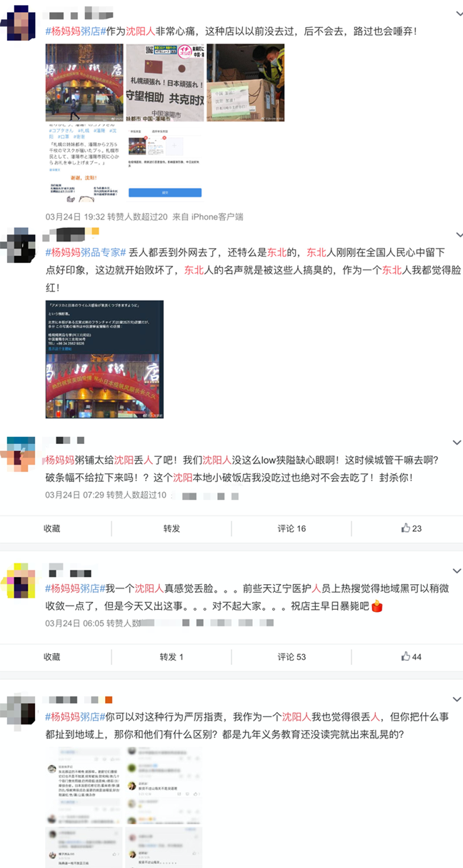463x868 pixels.
Task: Open 评论 16 comments
Action: tap(292, 528)
